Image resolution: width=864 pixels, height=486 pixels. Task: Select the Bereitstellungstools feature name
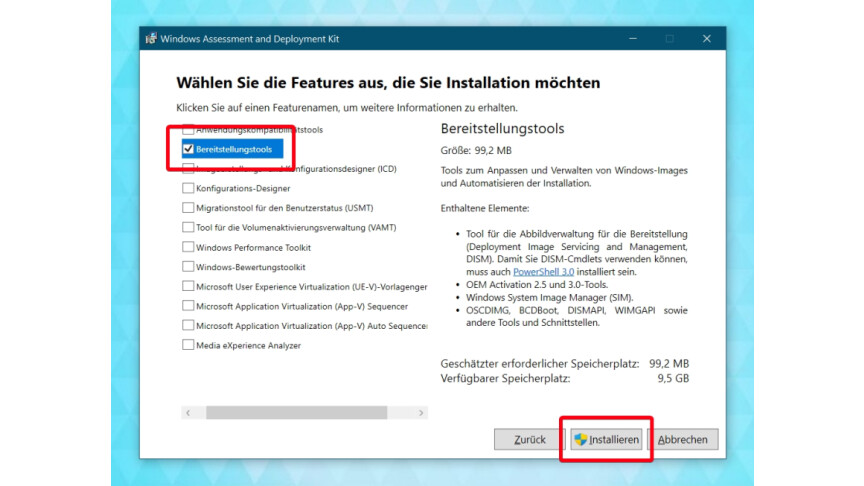coord(234,149)
